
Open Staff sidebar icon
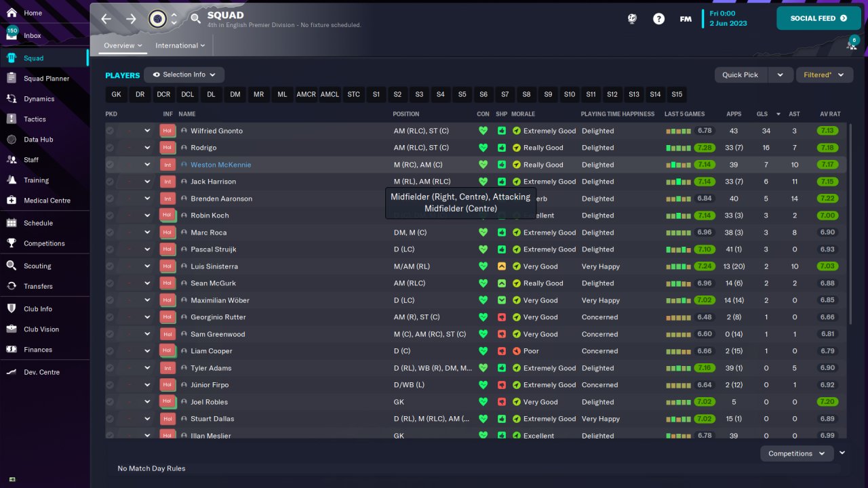tap(12, 159)
